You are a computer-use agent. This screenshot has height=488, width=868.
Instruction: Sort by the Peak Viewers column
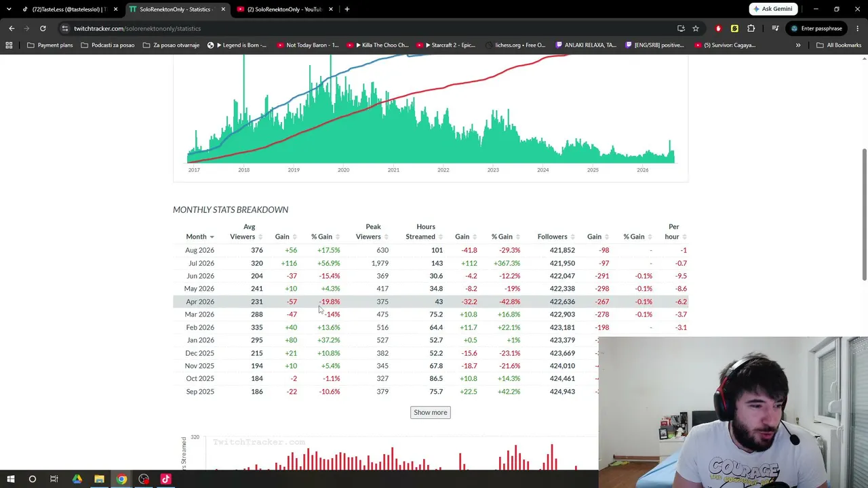point(372,232)
